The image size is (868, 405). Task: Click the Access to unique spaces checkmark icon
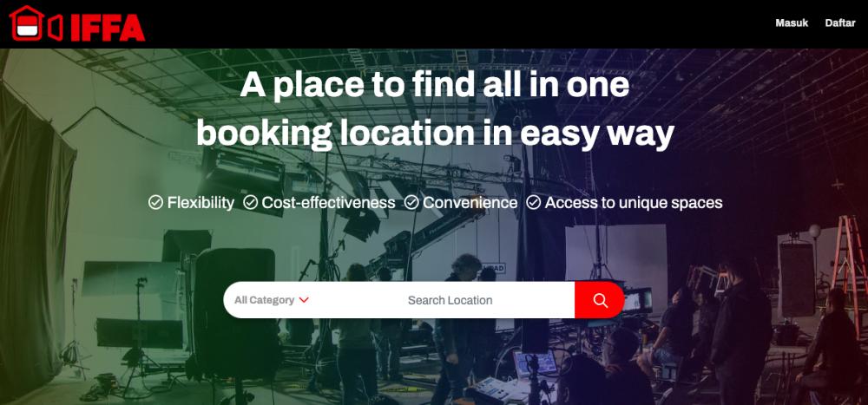[x=533, y=203]
